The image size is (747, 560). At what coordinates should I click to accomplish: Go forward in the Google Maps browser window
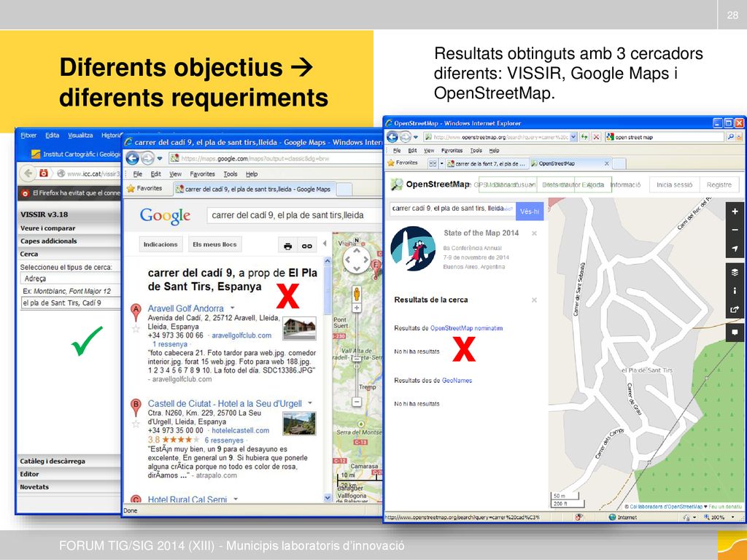click(147, 158)
